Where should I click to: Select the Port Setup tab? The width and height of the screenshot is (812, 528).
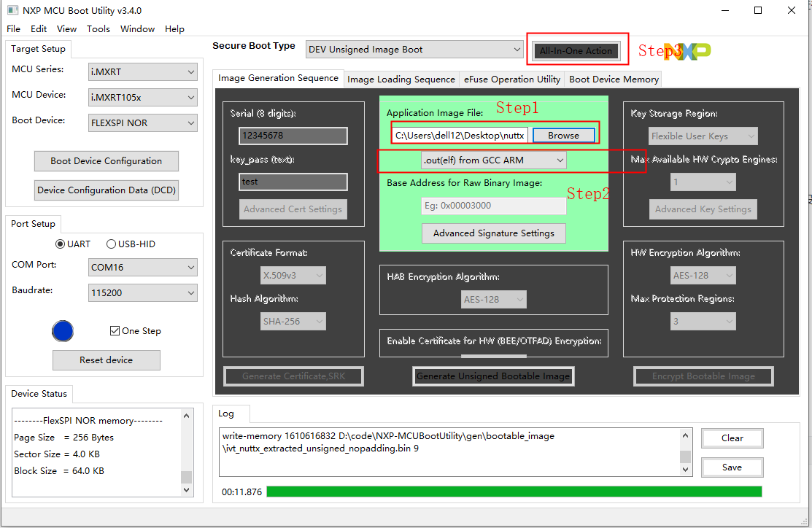click(33, 224)
